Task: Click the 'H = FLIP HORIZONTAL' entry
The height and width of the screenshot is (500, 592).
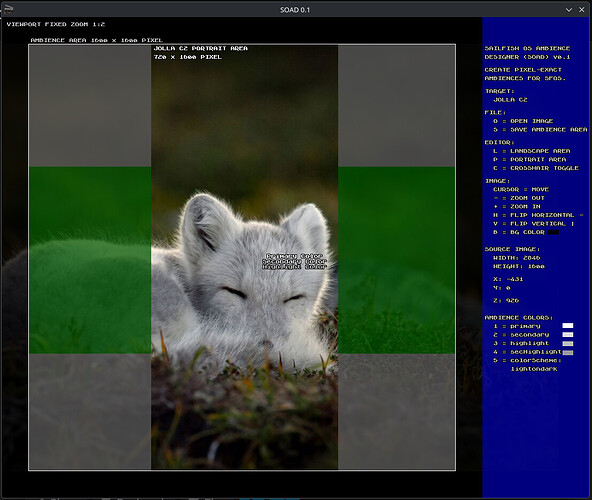Action: [x=538, y=215]
